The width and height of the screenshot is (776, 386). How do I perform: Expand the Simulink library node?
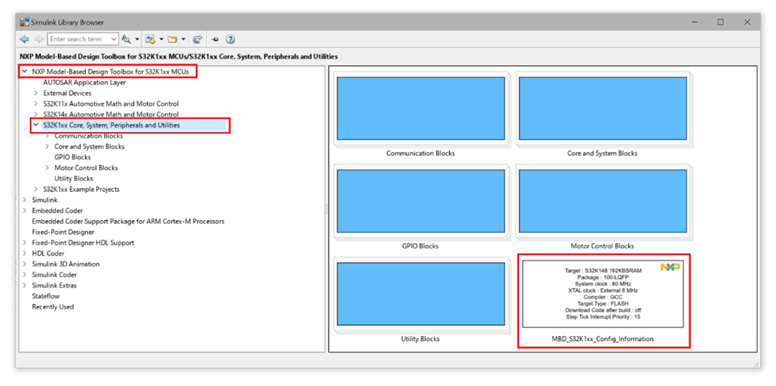coord(24,200)
